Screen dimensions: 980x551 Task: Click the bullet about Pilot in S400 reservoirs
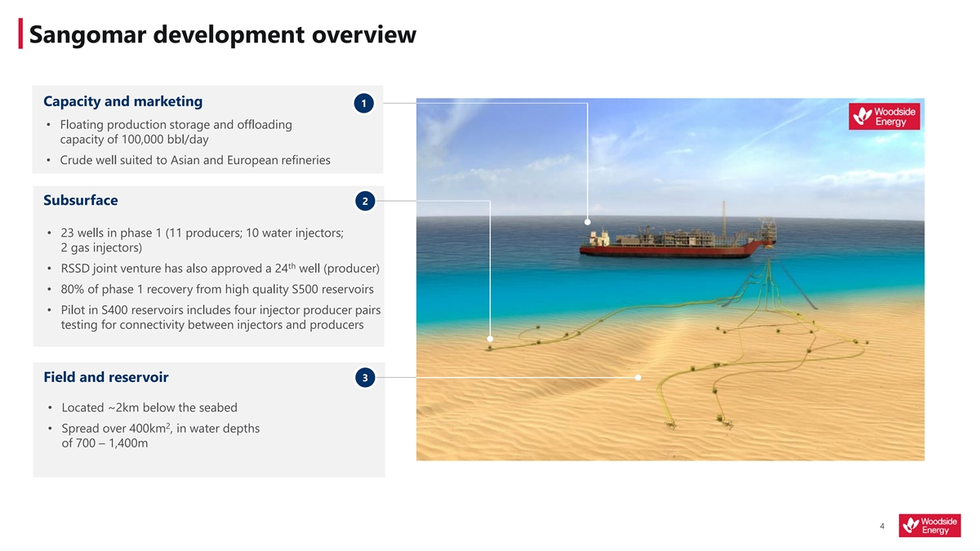click(214, 318)
